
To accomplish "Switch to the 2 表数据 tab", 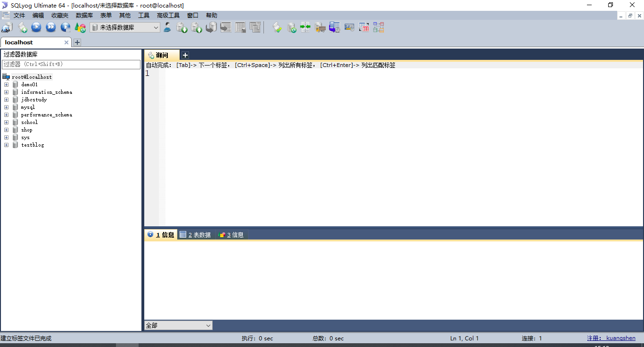I will 195,235.
